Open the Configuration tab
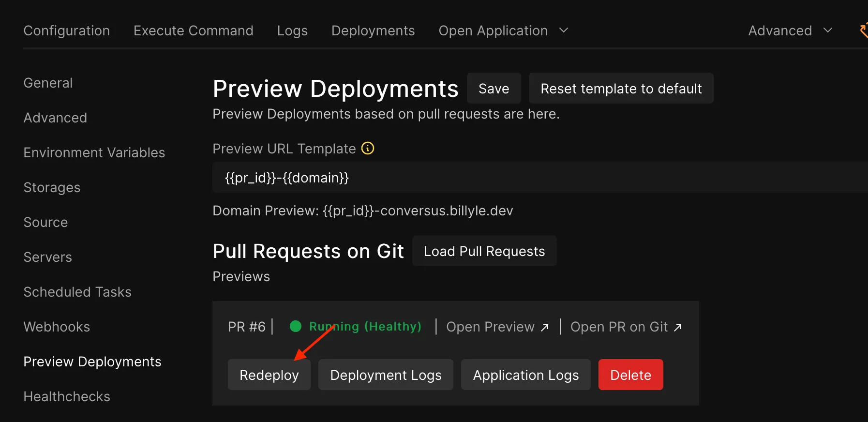The width and height of the screenshot is (868, 422). [67, 30]
